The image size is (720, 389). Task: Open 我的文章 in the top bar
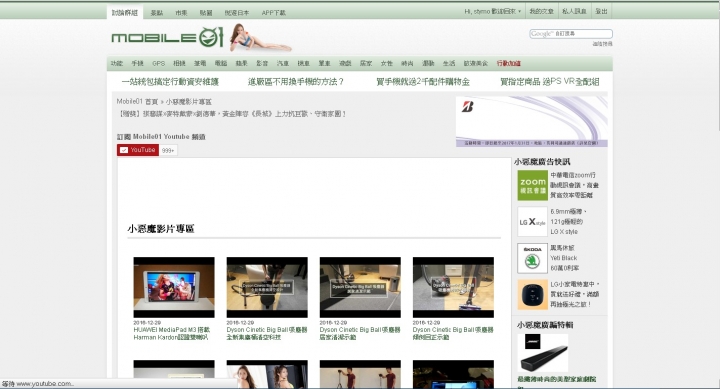(x=541, y=11)
